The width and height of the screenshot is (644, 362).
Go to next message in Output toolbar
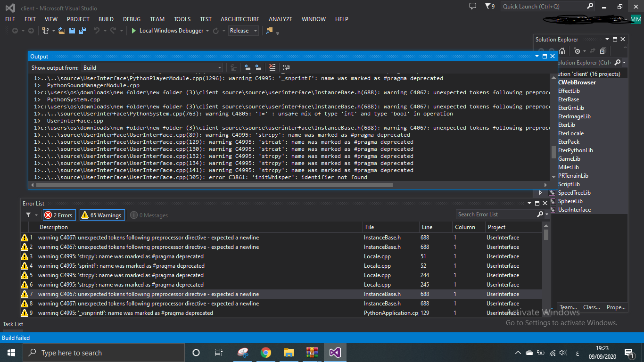258,68
